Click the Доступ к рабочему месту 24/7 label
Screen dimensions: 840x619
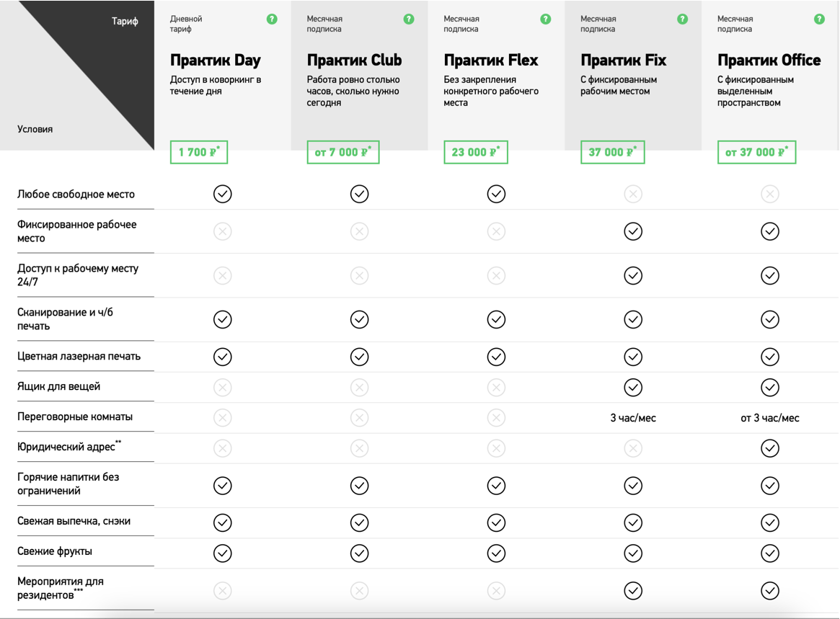click(x=78, y=275)
